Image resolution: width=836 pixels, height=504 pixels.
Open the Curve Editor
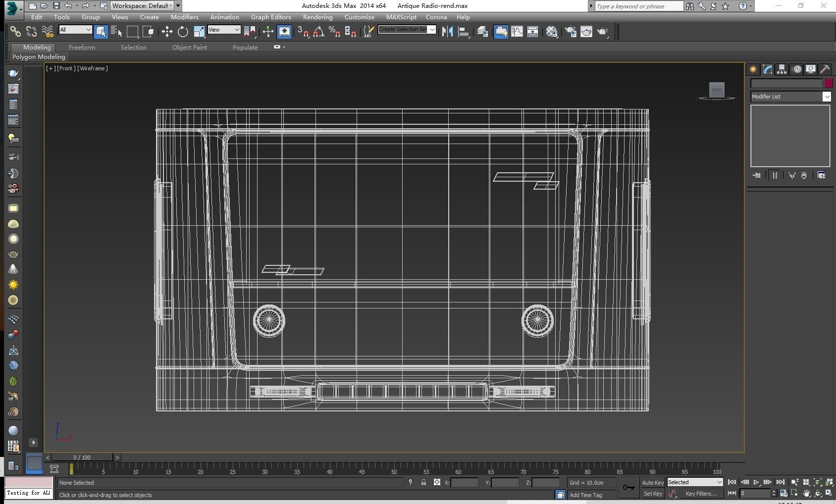pos(517,32)
